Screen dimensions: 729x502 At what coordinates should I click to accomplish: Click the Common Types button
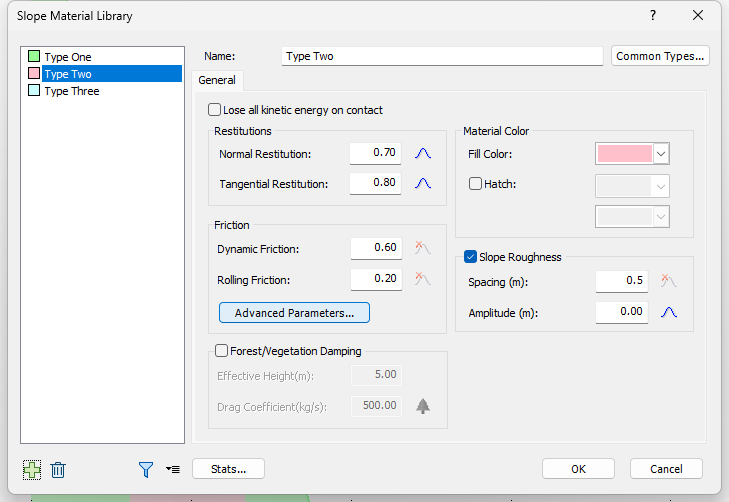pyautogui.click(x=660, y=56)
